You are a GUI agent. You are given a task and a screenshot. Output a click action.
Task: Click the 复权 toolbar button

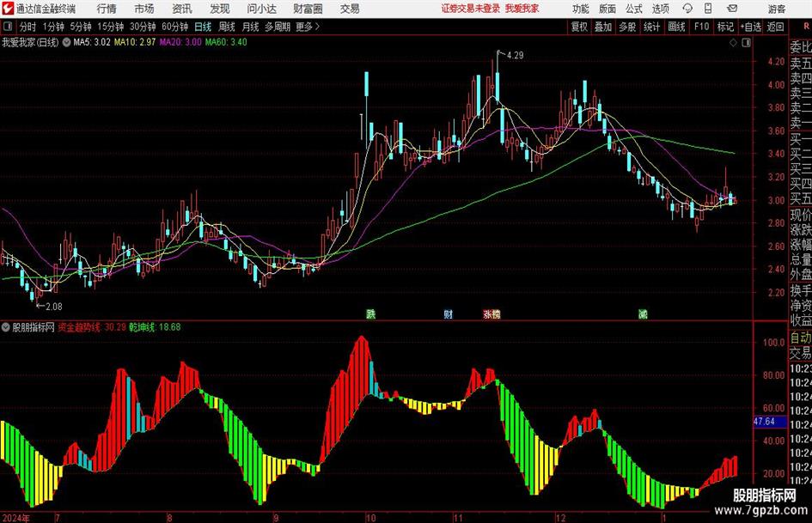pyautogui.click(x=579, y=27)
